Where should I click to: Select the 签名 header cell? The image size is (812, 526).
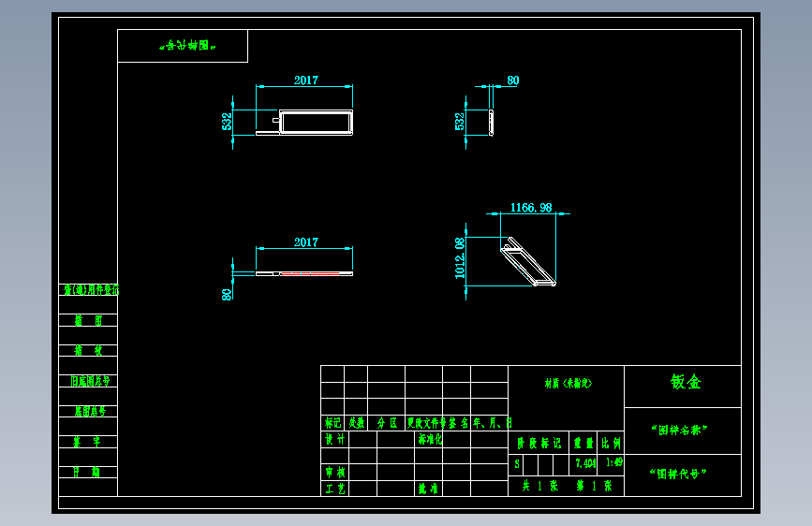[458, 423]
